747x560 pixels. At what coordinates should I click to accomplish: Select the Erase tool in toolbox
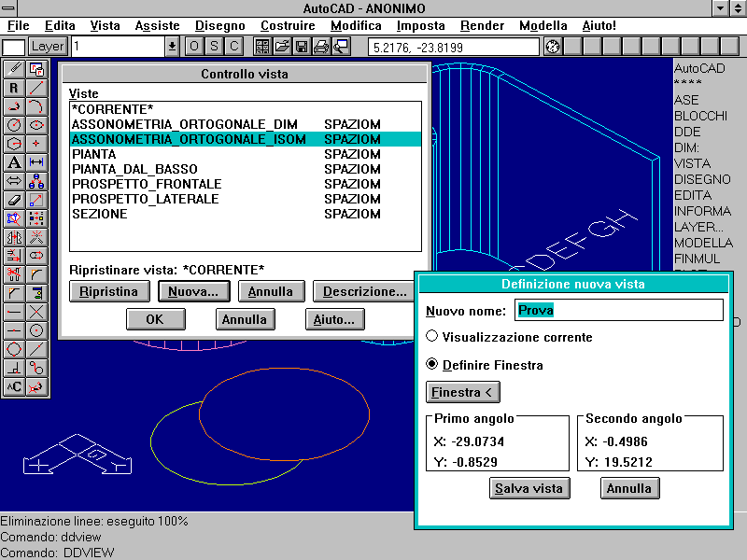[14, 200]
